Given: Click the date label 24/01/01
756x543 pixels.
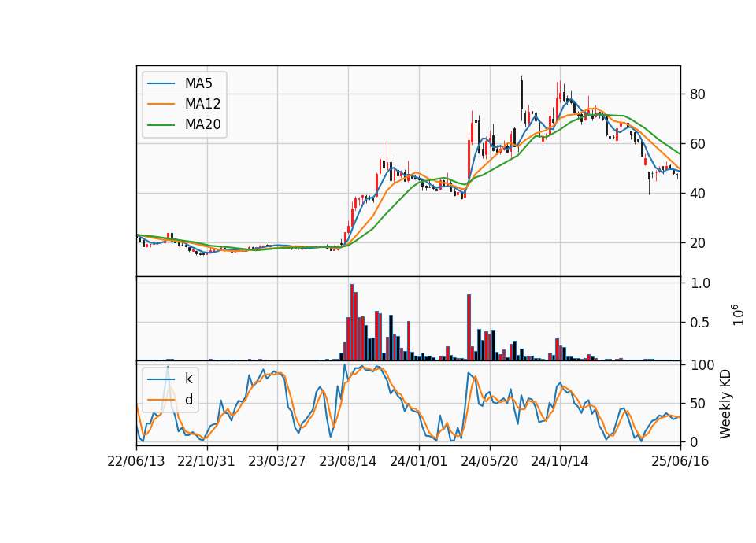Looking at the screenshot, I should 418,461.
